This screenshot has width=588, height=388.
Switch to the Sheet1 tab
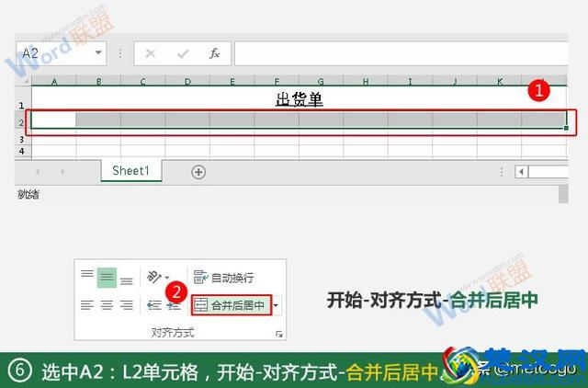click(x=130, y=171)
